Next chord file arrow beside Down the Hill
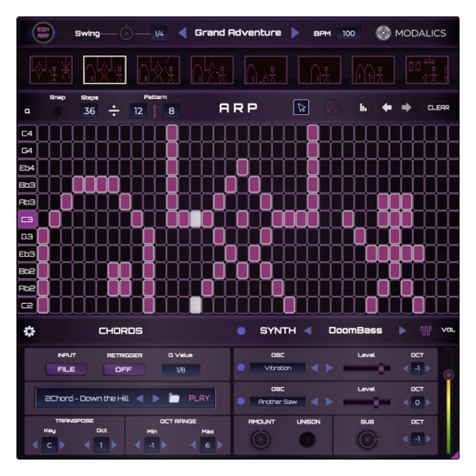 coord(156,398)
